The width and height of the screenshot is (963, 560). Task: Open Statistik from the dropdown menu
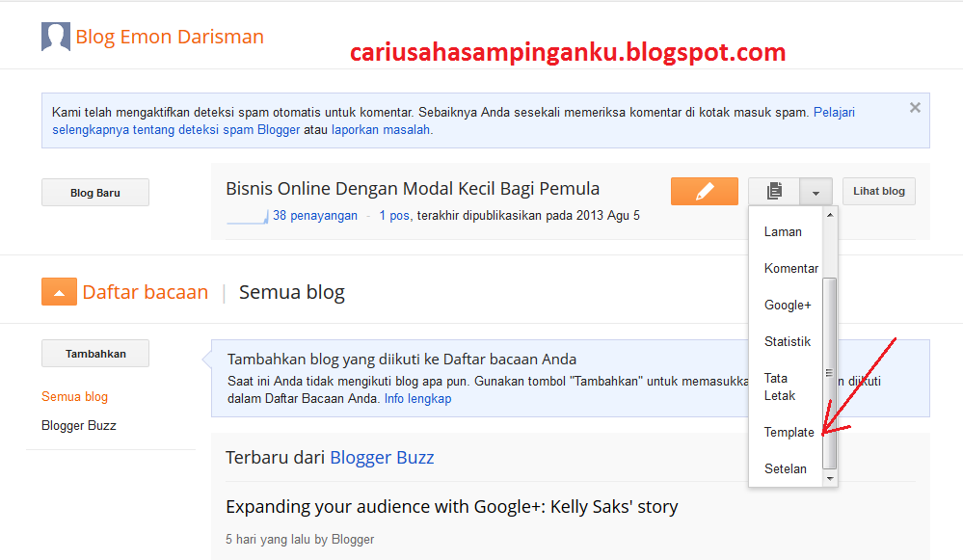pyautogui.click(x=788, y=341)
